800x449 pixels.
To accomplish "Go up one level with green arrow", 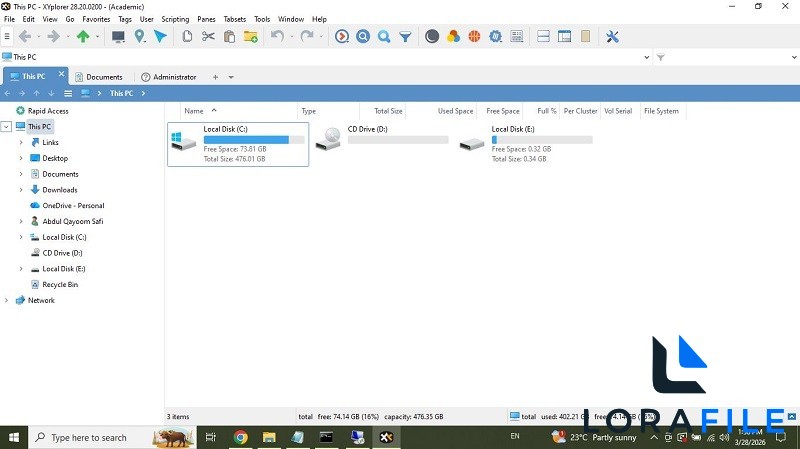I will [83, 36].
